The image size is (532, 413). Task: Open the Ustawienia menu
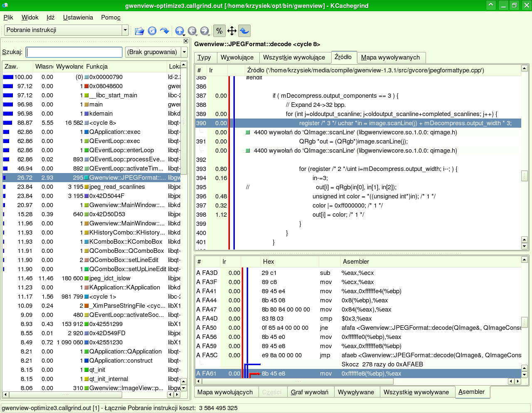coord(78,17)
